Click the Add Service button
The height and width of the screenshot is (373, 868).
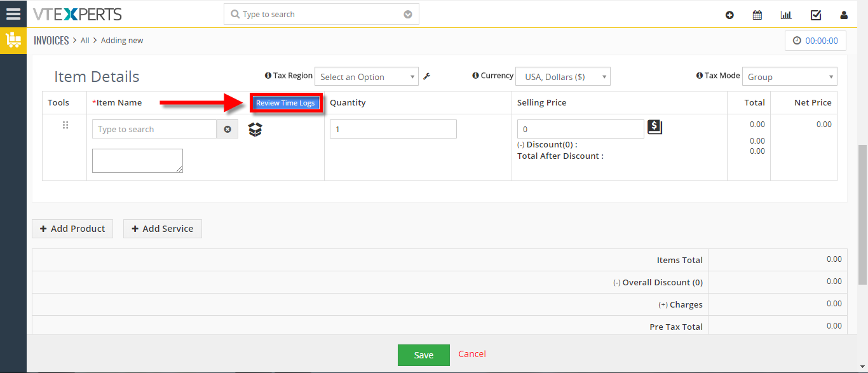[x=163, y=229]
